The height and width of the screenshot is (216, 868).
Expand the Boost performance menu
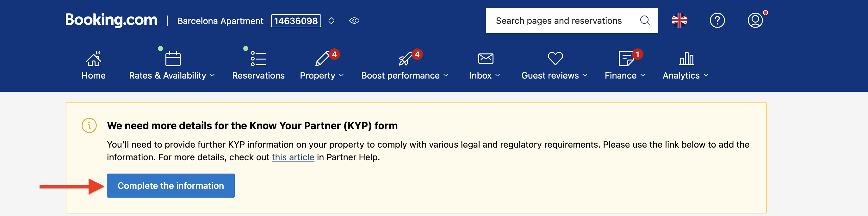tap(404, 75)
